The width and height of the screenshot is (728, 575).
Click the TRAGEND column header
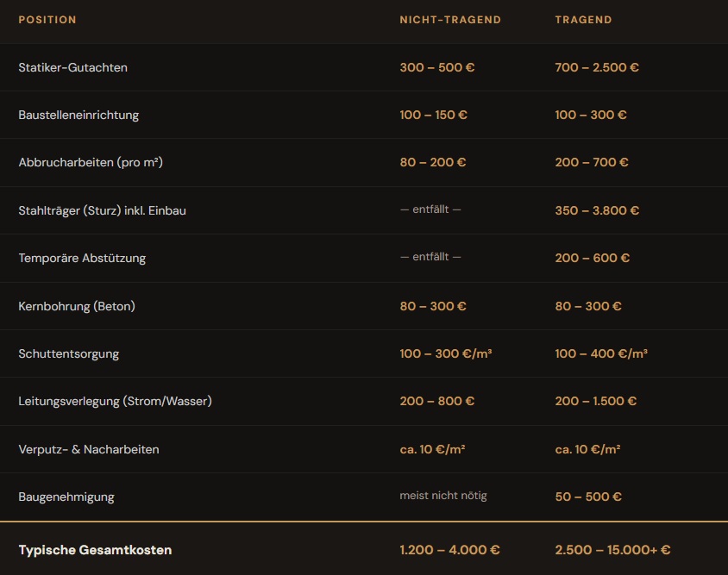click(583, 20)
